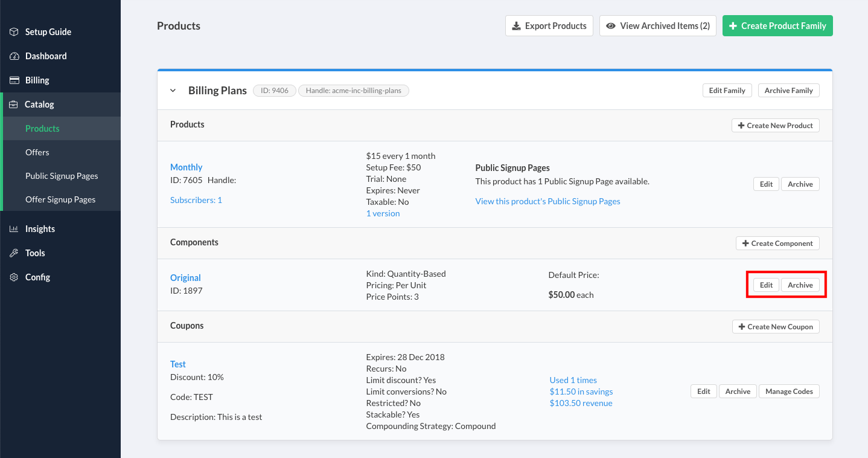
Task: Click the Catalog briefcase icon
Action: point(14,105)
